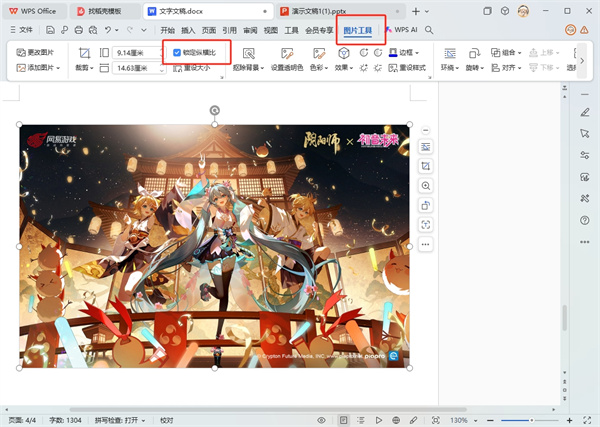Click the help question mark in right sidebar

(x=585, y=220)
